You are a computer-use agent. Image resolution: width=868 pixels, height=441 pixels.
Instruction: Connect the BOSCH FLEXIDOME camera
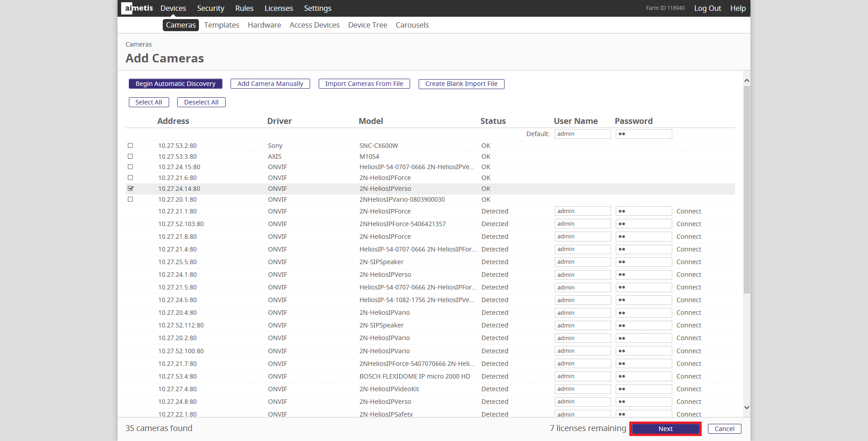coord(689,376)
